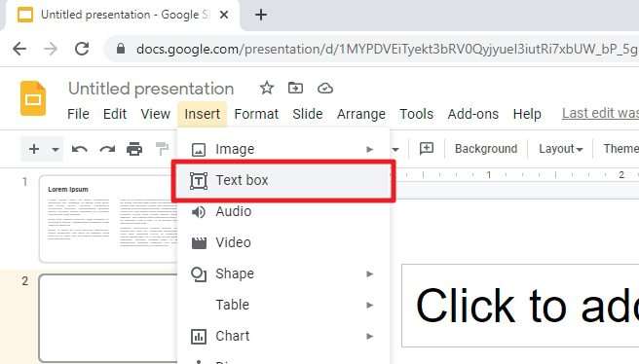Open the Format menu

click(x=256, y=114)
